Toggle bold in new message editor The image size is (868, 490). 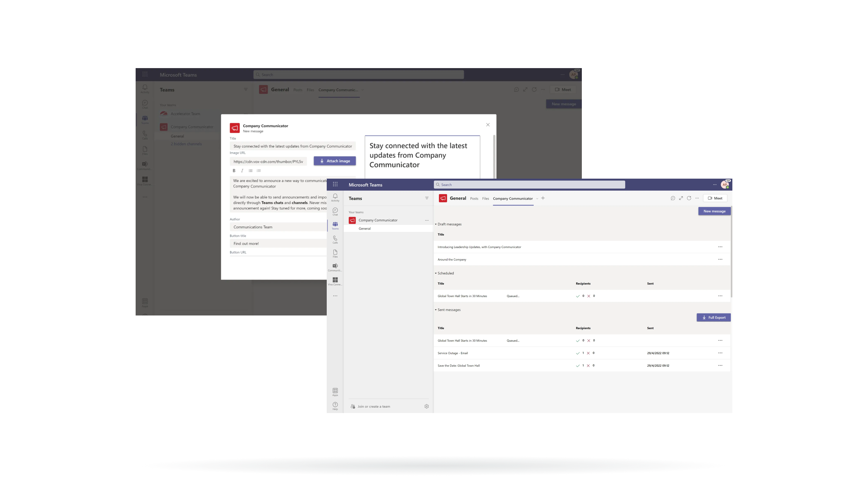[234, 171]
